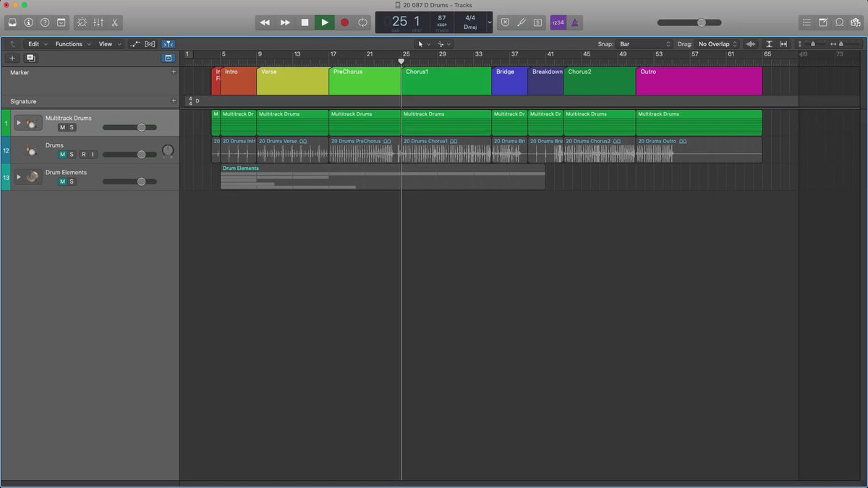Viewport: 868px width, 488px height.
Task: Mute the Drum Elements track
Action: click(x=62, y=181)
